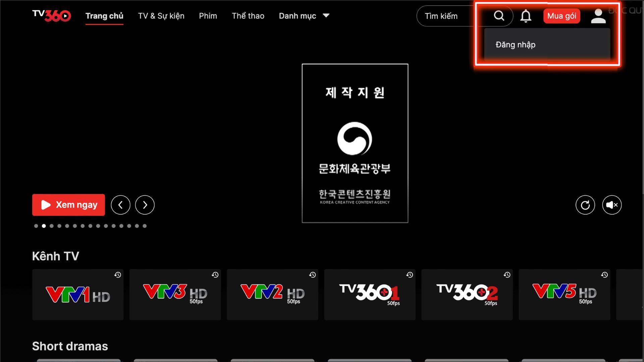Viewport: 644px width, 362px height.
Task: Click the replay banner video icon
Action: 585,205
